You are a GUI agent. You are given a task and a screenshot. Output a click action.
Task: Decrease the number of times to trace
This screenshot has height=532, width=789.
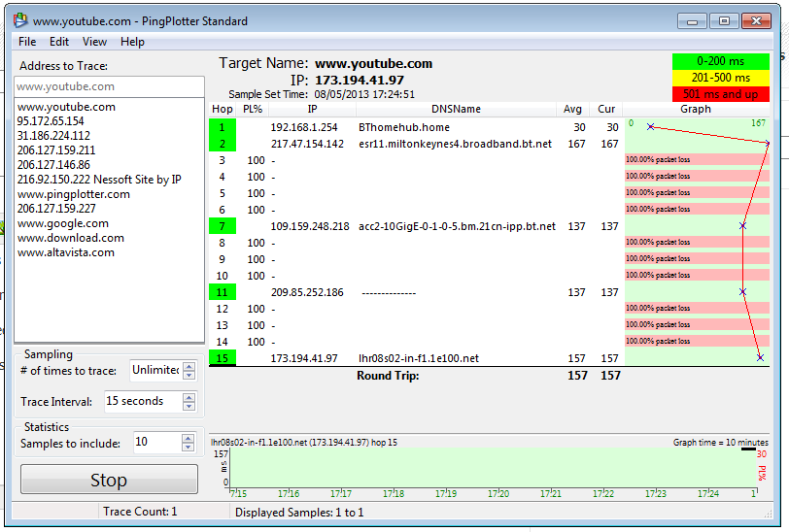pos(189,375)
